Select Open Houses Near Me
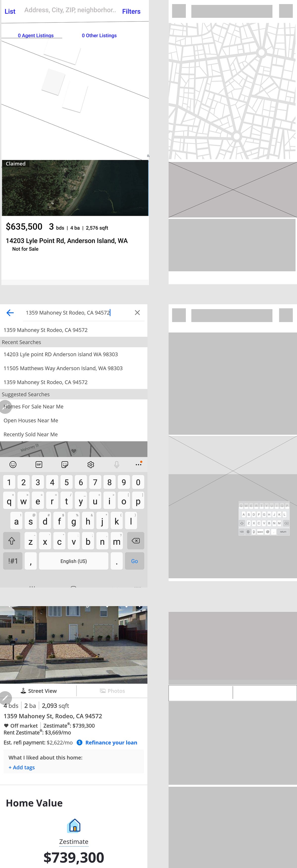This screenshot has width=297, height=868. click(x=31, y=421)
